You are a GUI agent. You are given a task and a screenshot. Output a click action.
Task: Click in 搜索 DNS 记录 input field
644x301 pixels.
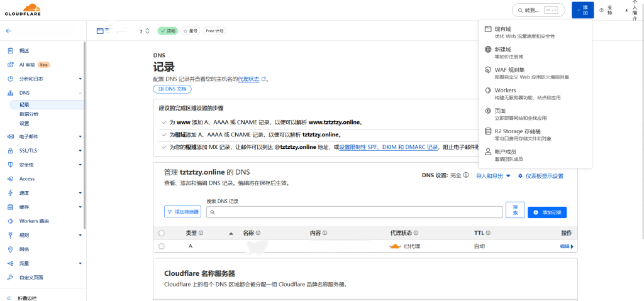[355, 212]
